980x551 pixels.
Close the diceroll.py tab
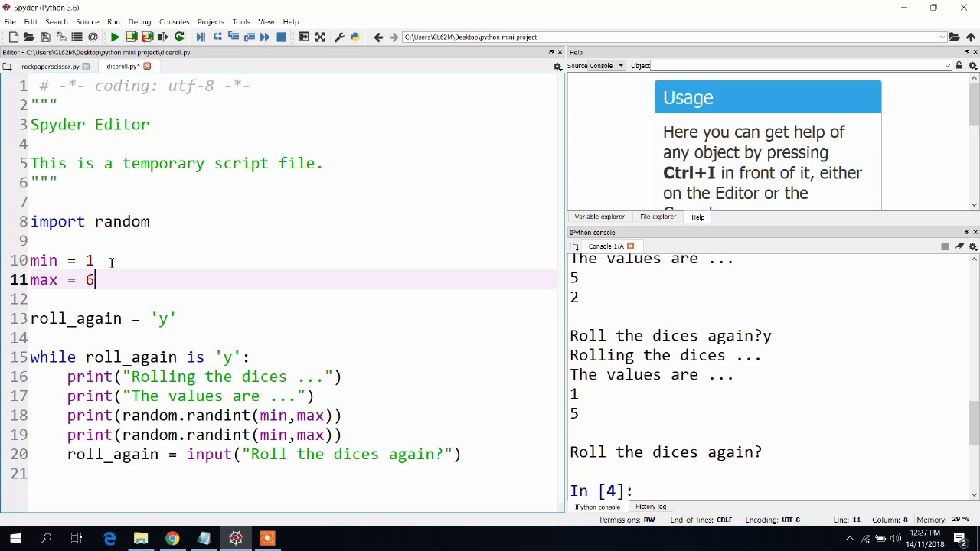tap(147, 67)
